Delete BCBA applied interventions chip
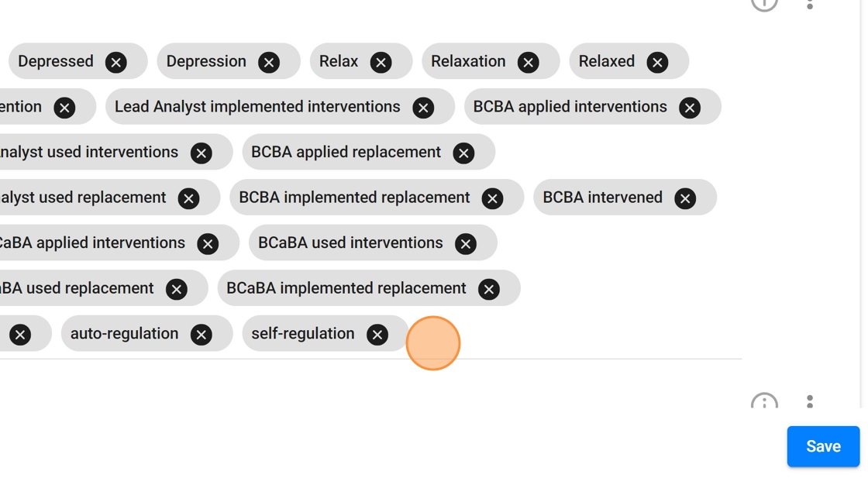This screenshot has height=485, width=868. click(690, 108)
